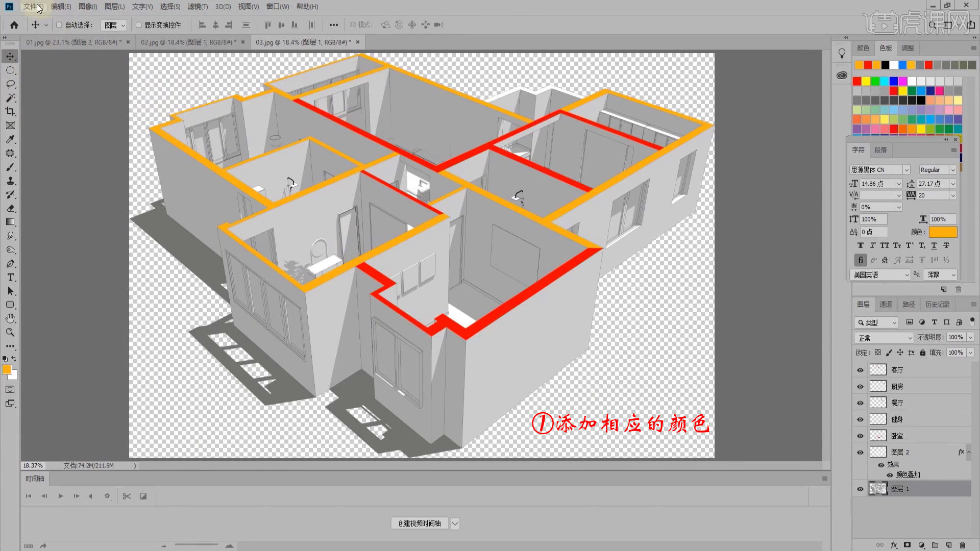Viewport: 980px width, 551px height.
Task: Switch to the 调整 tab
Action: (908, 48)
